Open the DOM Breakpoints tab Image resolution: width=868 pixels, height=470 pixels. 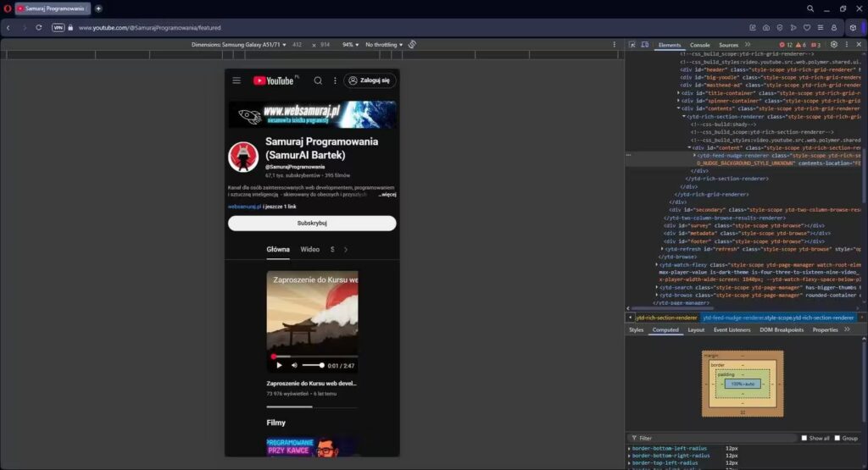pyautogui.click(x=781, y=330)
